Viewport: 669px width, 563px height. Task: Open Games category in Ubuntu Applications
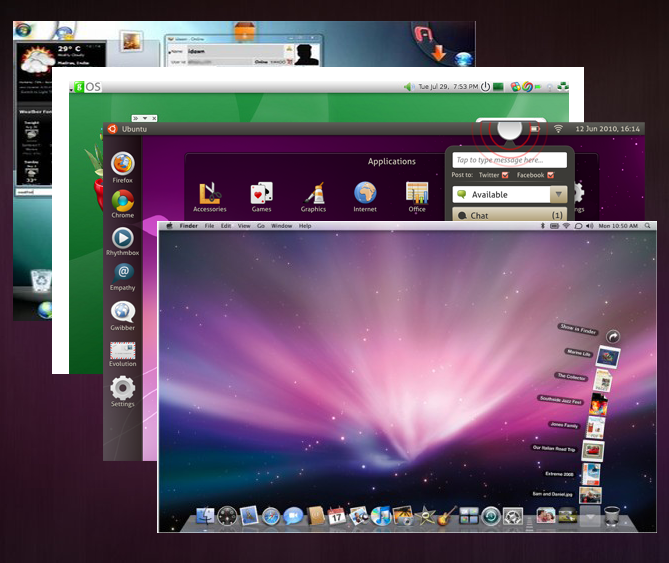coord(262,197)
